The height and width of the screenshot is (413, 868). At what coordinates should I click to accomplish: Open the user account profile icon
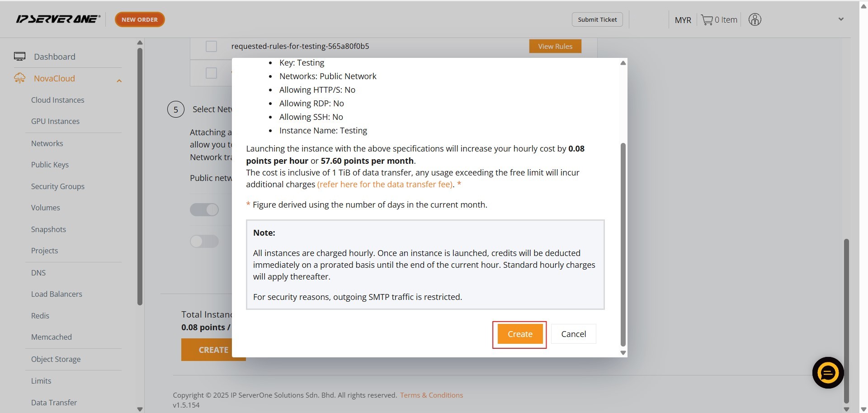point(755,19)
